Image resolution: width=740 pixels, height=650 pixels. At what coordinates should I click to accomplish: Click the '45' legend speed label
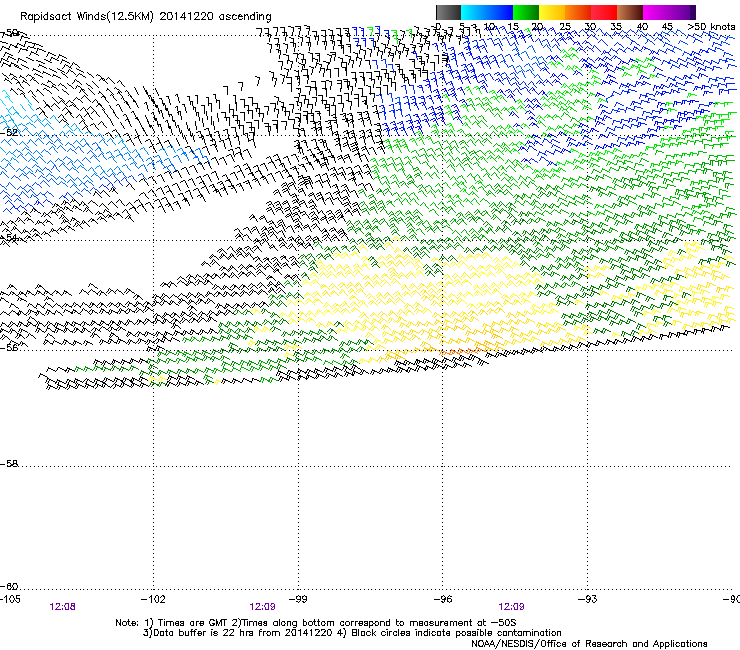(667, 27)
